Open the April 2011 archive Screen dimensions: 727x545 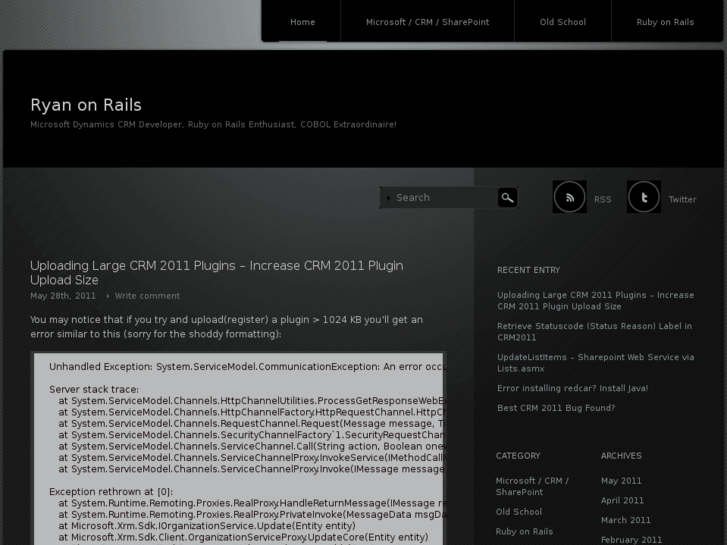[x=622, y=500]
